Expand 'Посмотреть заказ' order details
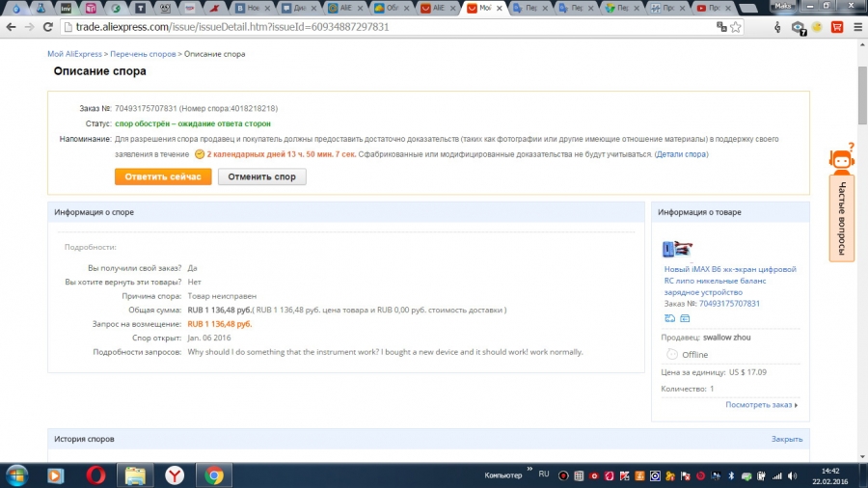868x488 pixels. 761,405
